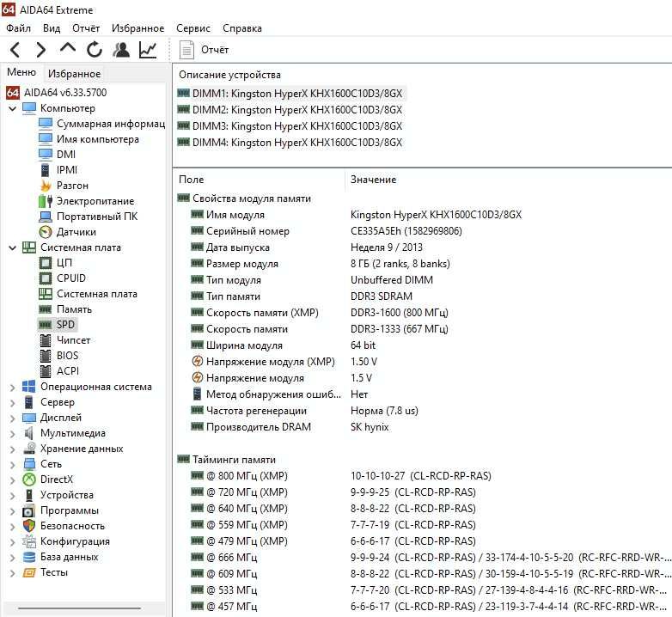Click the База данных database icon

pyautogui.click(x=28, y=557)
